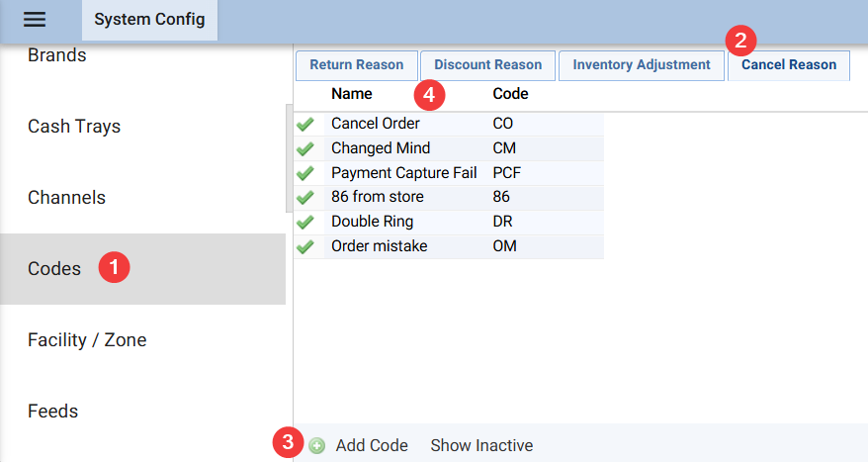Open the hamburger menu icon

pos(35,20)
